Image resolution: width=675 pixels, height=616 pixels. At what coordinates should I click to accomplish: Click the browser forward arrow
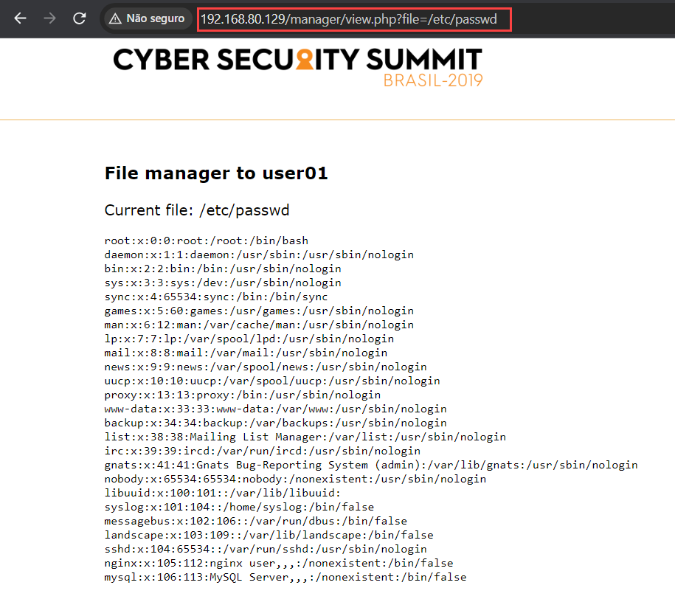50,18
